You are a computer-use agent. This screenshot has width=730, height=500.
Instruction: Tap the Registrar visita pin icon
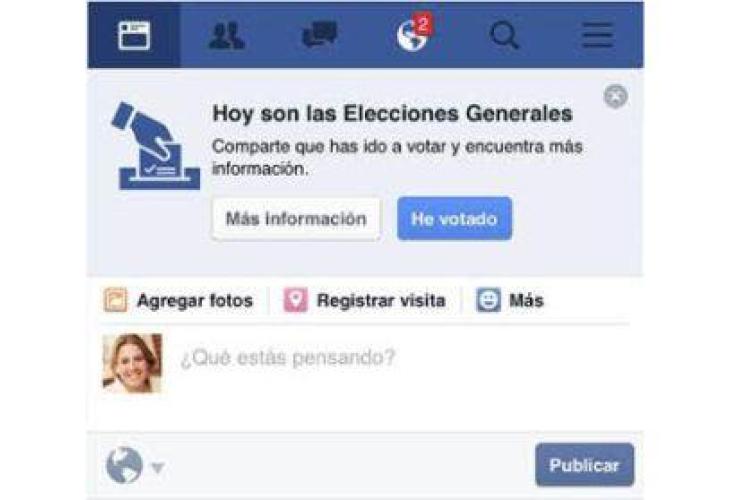coord(295,300)
